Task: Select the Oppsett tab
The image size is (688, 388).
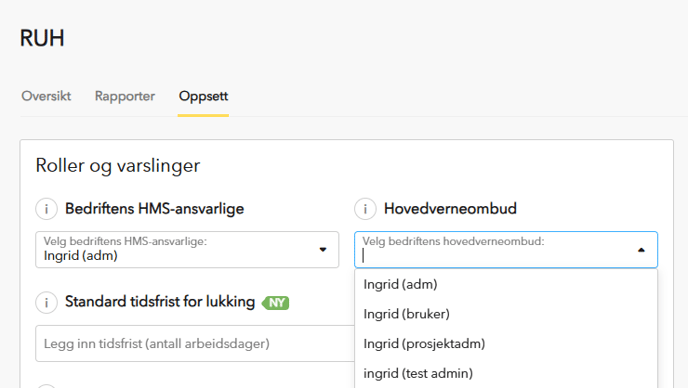Action: click(x=203, y=96)
